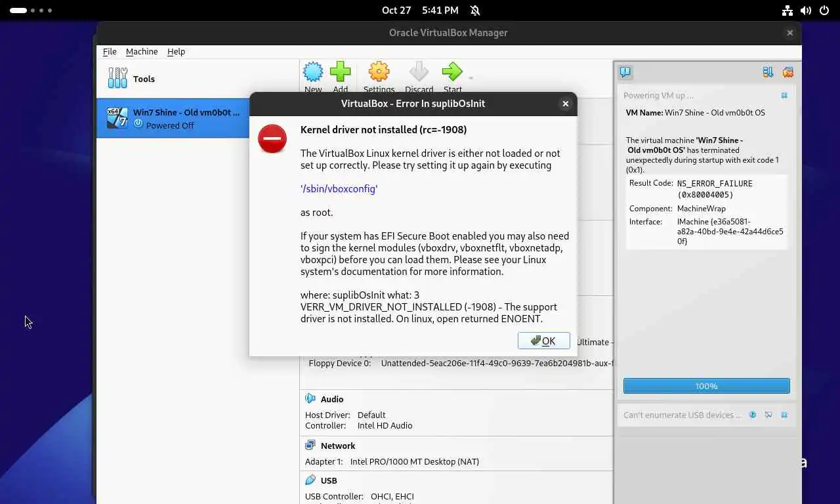
Task: Open the clock calendar 'Oct 27 5:41 PM'
Action: pyautogui.click(x=420, y=10)
